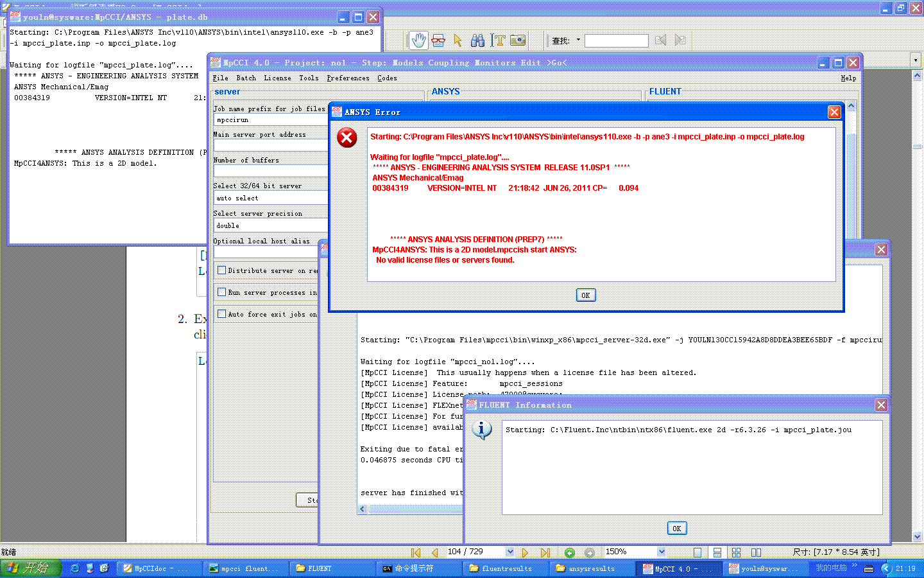
Task: Open search using the binoculars icon
Action: [x=477, y=40]
